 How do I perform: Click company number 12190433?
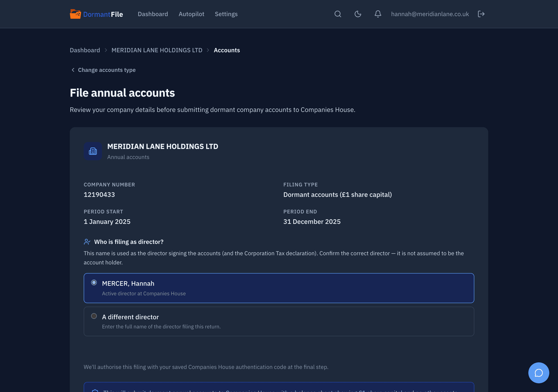[x=99, y=194]
